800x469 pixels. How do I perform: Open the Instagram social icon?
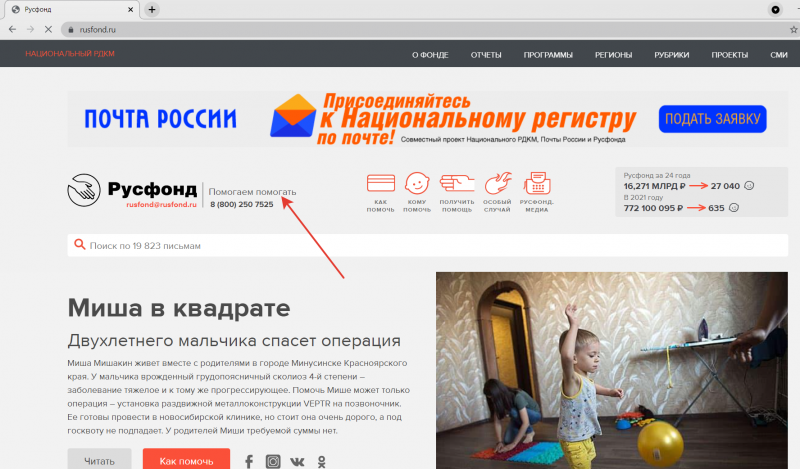click(273, 461)
